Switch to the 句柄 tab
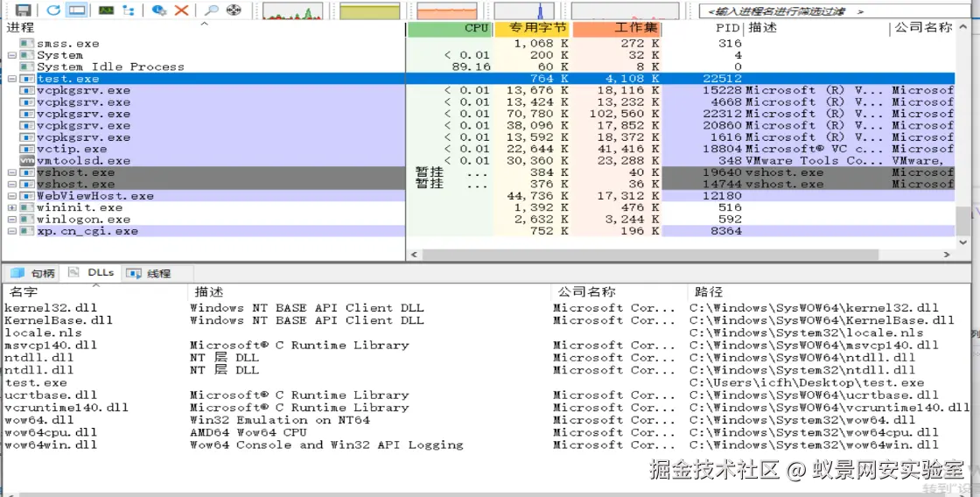Viewport: 980px width, 497px height. tap(32, 273)
